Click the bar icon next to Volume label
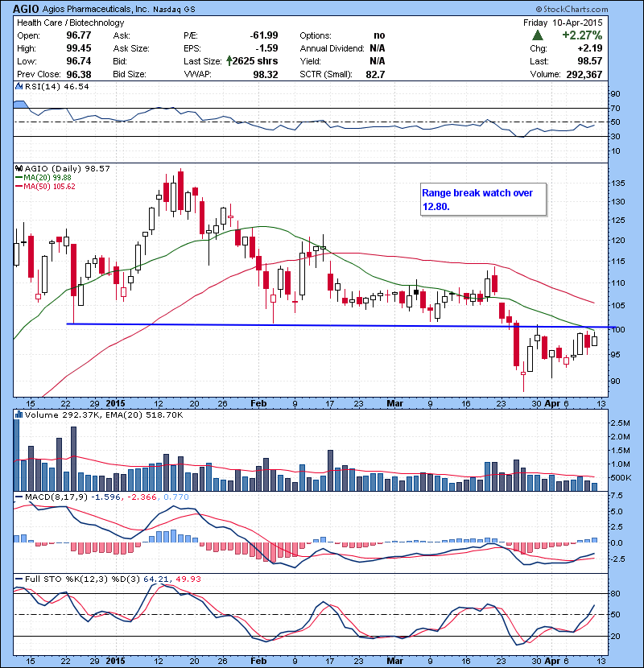 19,414
